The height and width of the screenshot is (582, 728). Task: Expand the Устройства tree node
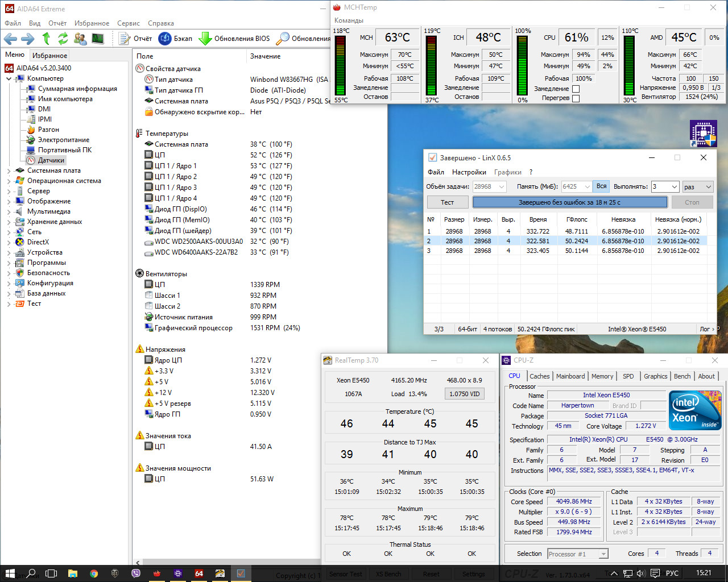pyautogui.click(x=9, y=252)
